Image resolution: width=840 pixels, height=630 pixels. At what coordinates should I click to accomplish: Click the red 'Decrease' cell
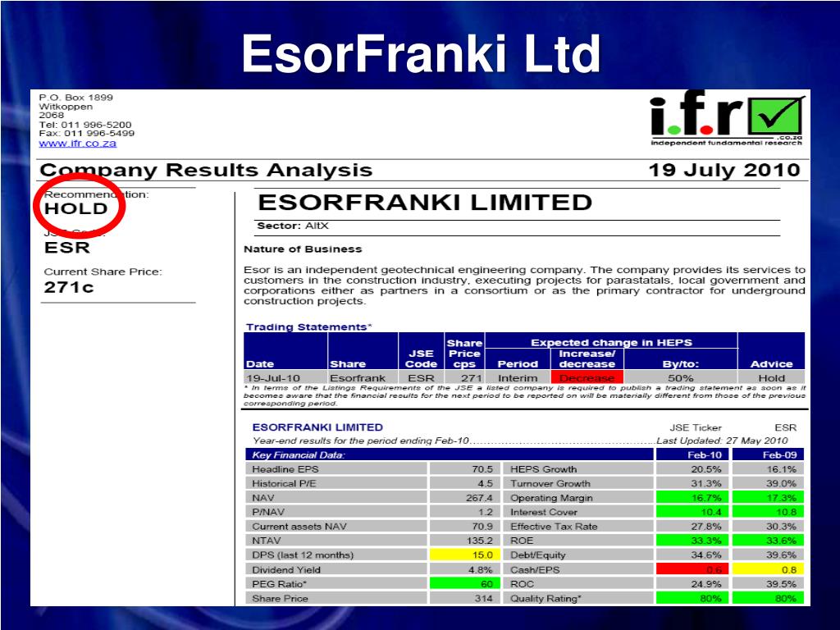587,377
